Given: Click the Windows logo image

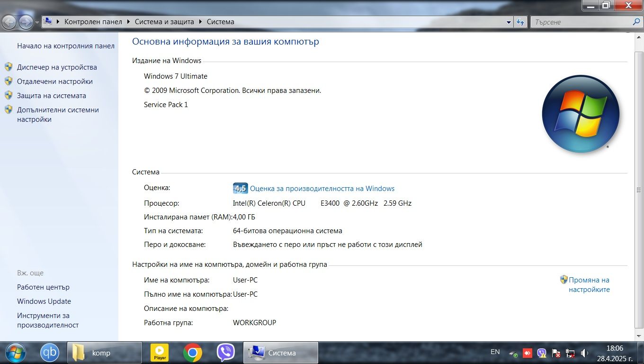Looking at the screenshot, I should click(x=581, y=114).
